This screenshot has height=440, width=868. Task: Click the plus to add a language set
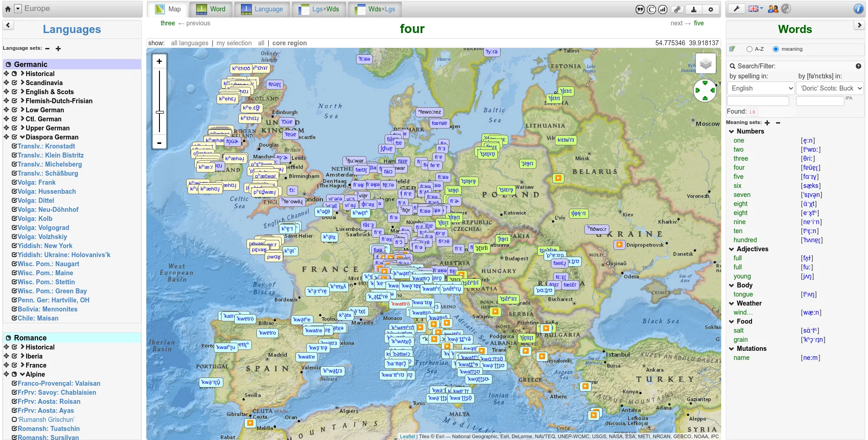tap(58, 48)
